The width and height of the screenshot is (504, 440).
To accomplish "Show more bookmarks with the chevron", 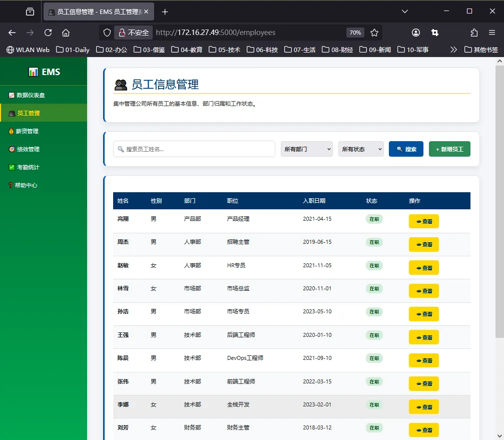I will [453, 50].
